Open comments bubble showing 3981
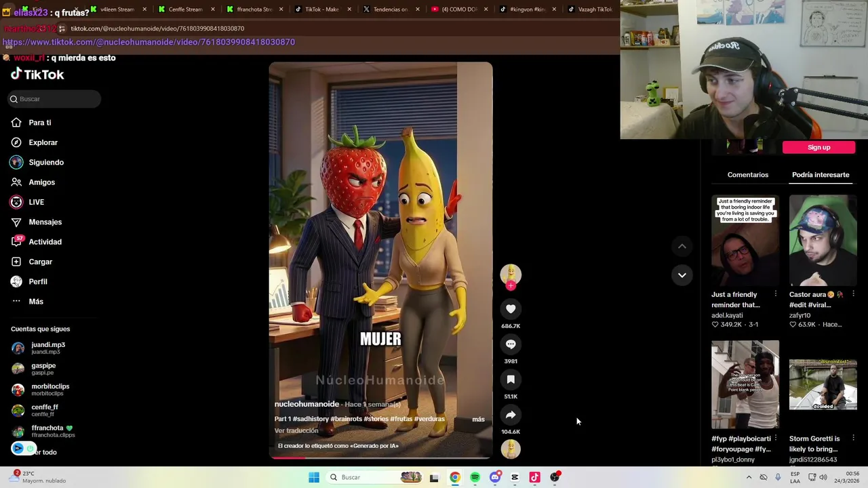868x488 pixels. tap(511, 344)
